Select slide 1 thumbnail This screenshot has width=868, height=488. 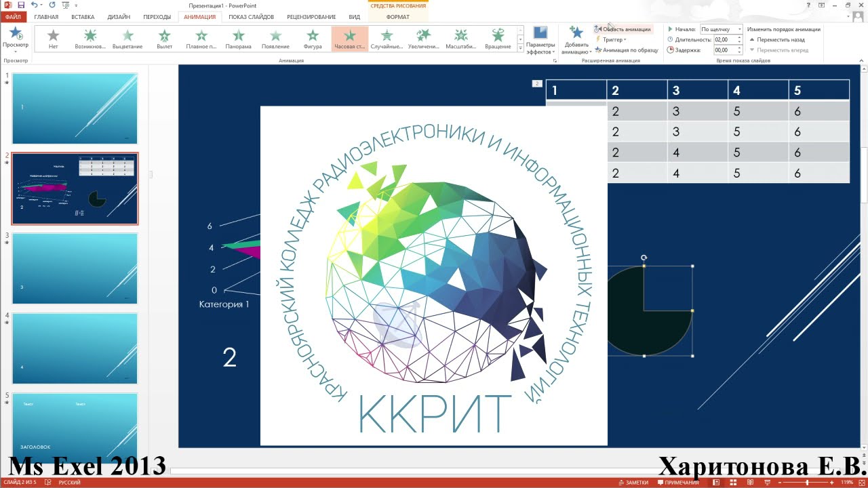(75, 108)
